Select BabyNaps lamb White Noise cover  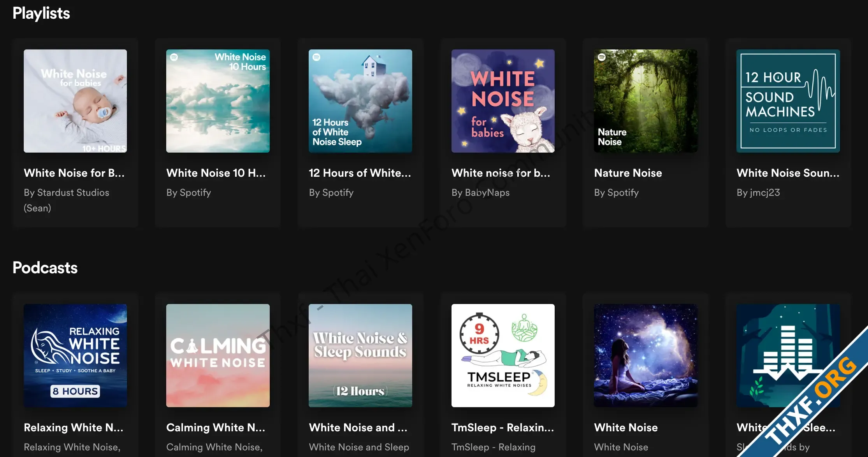pyautogui.click(x=503, y=101)
